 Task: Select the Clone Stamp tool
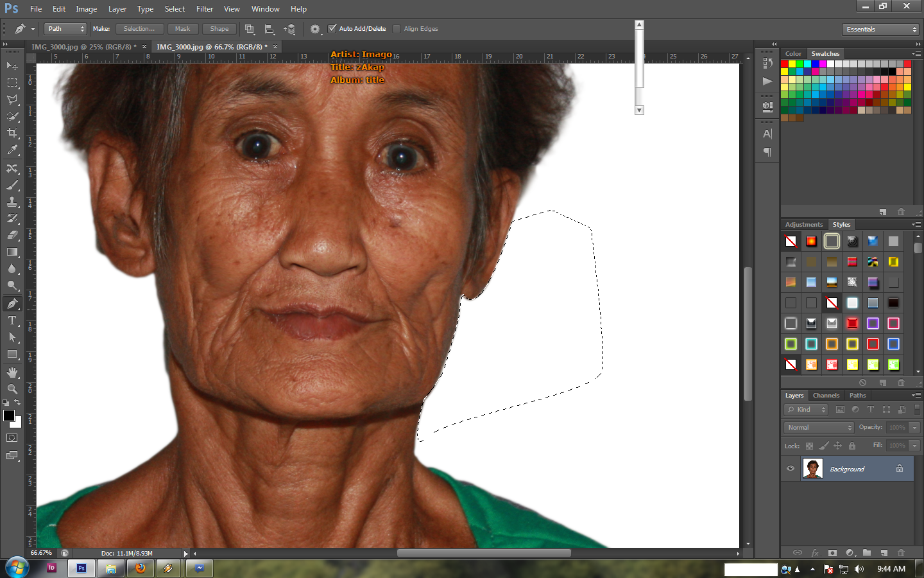click(12, 202)
